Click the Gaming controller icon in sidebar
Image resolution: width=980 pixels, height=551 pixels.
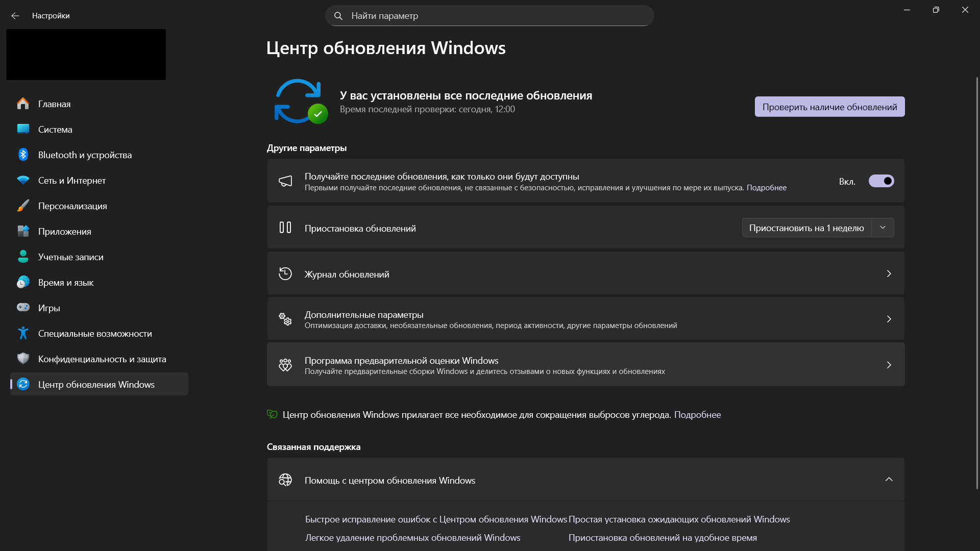coord(23,308)
